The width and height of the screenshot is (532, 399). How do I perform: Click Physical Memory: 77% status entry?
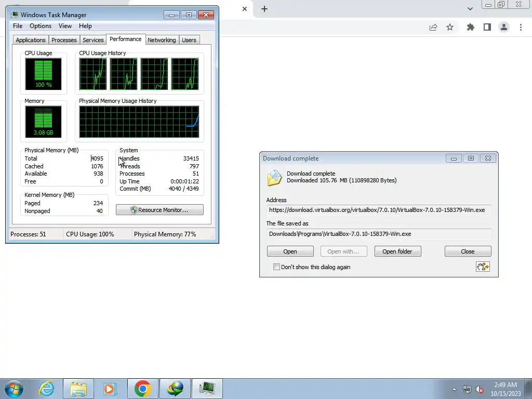tap(165, 234)
